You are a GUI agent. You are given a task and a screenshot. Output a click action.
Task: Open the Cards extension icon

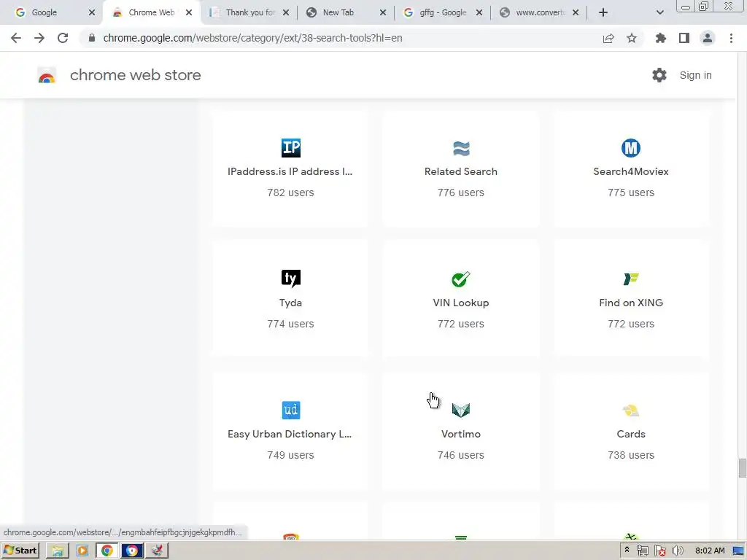point(631,410)
